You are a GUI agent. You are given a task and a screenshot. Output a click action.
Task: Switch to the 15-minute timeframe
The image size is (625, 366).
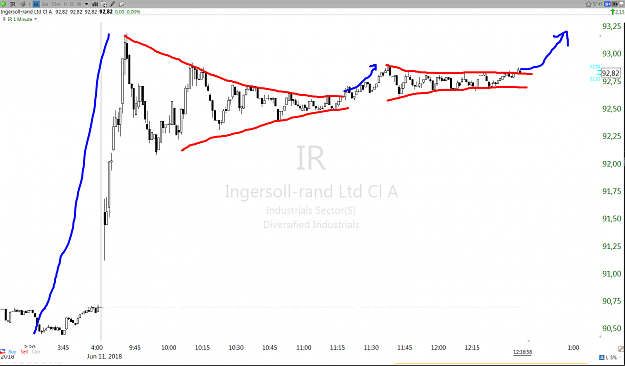56,4
